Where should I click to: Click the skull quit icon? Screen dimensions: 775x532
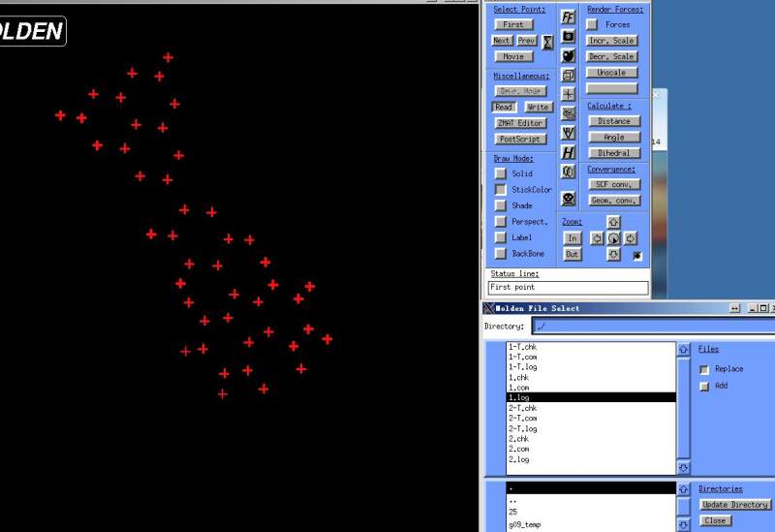(x=569, y=199)
